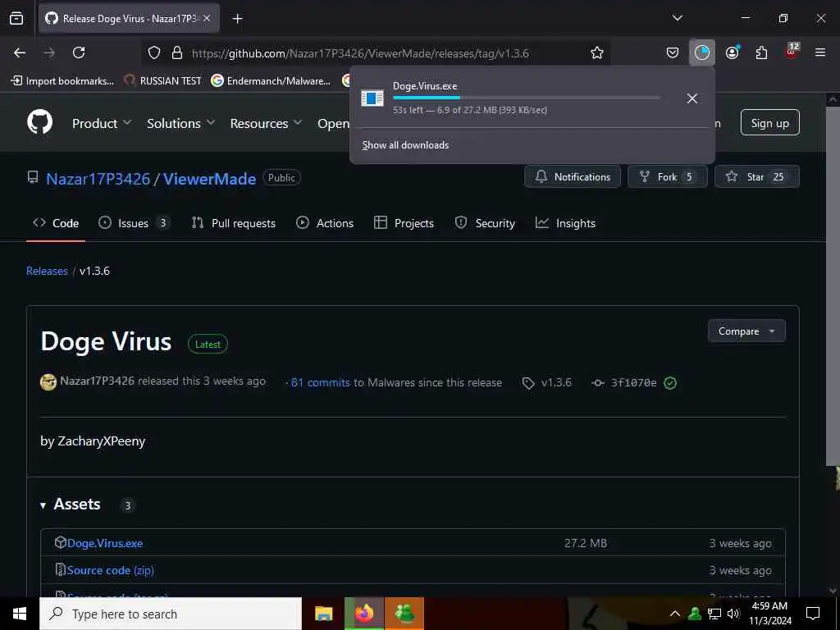This screenshot has height=630, width=840.
Task: Open a new tab with plus button
Action: point(237,19)
